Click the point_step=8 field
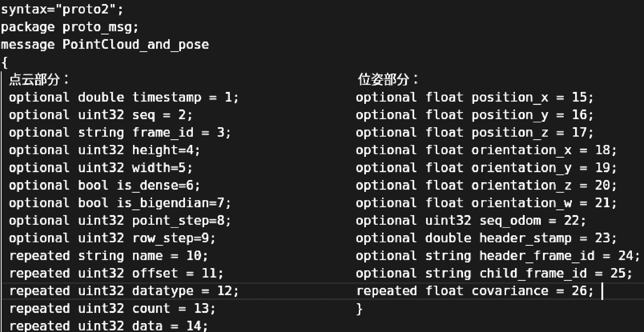This screenshot has height=332, width=644. tap(181, 221)
